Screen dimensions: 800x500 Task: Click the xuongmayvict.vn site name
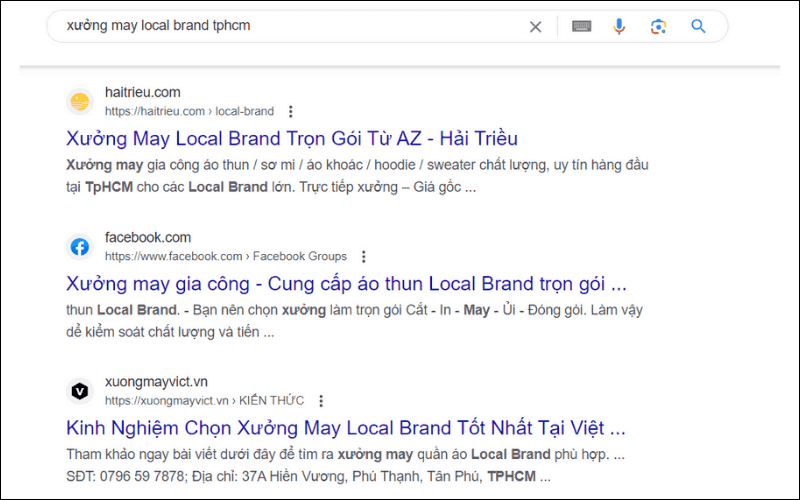tap(156, 382)
